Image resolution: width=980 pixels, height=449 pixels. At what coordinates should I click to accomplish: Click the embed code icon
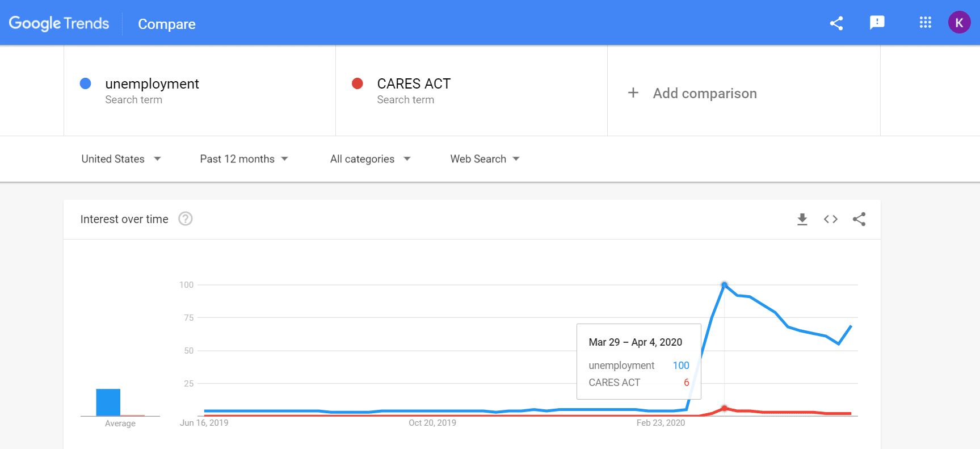830,219
